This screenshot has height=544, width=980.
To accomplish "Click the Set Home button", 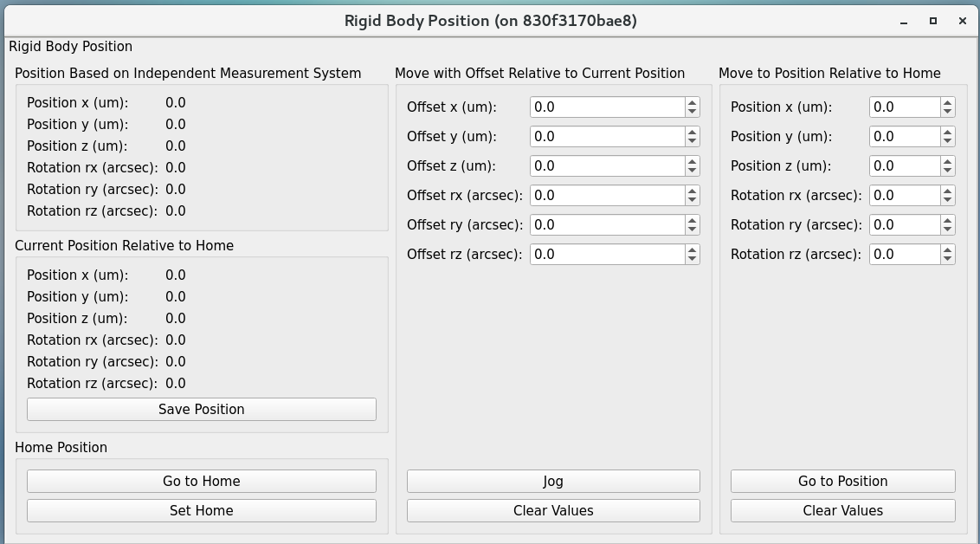I will coord(201,510).
